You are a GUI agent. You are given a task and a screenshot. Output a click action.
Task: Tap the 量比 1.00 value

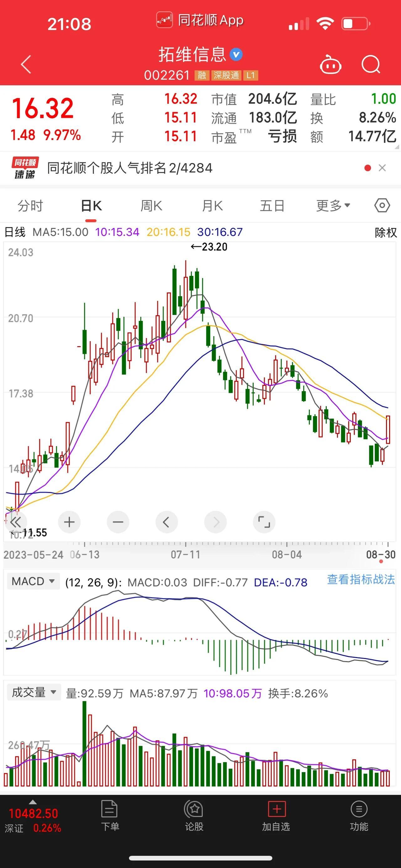pyautogui.click(x=383, y=99)
